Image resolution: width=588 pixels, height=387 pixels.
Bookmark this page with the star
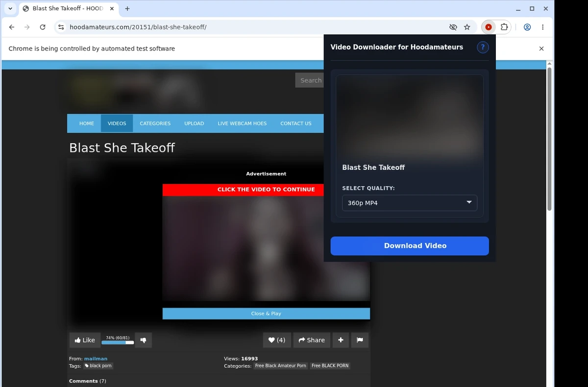[467, 27]
